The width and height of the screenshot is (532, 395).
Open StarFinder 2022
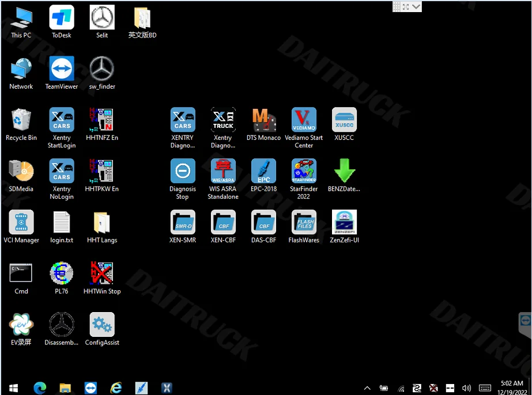tap(304, 179)
